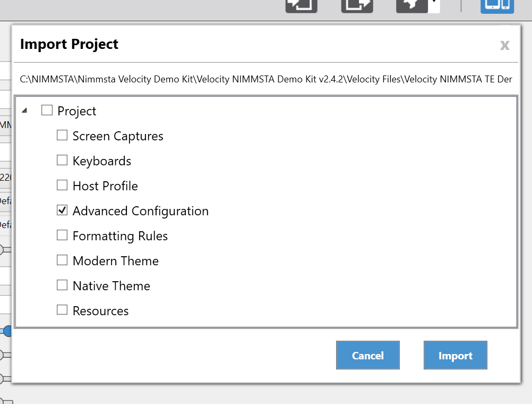Click the Host Profile label
The height and width of the screenshot is (404, 532).
(105, 186)
